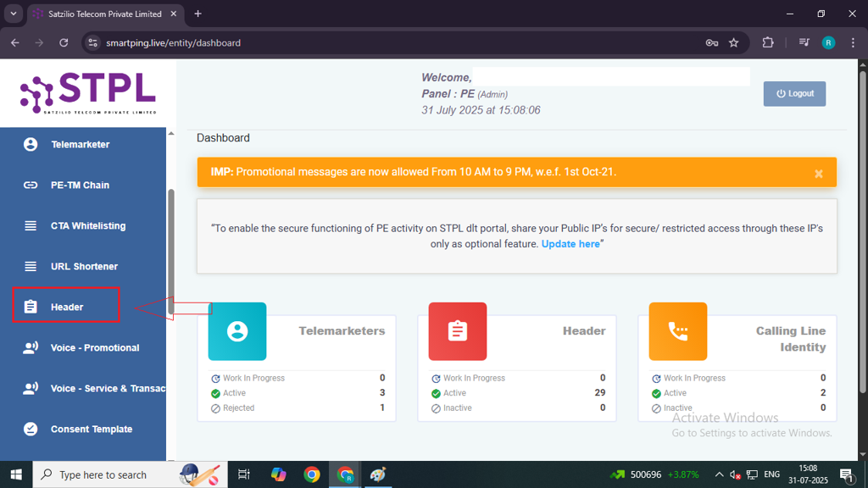Click the sidebar vertical scrollbar thumb

coord(171,252)
